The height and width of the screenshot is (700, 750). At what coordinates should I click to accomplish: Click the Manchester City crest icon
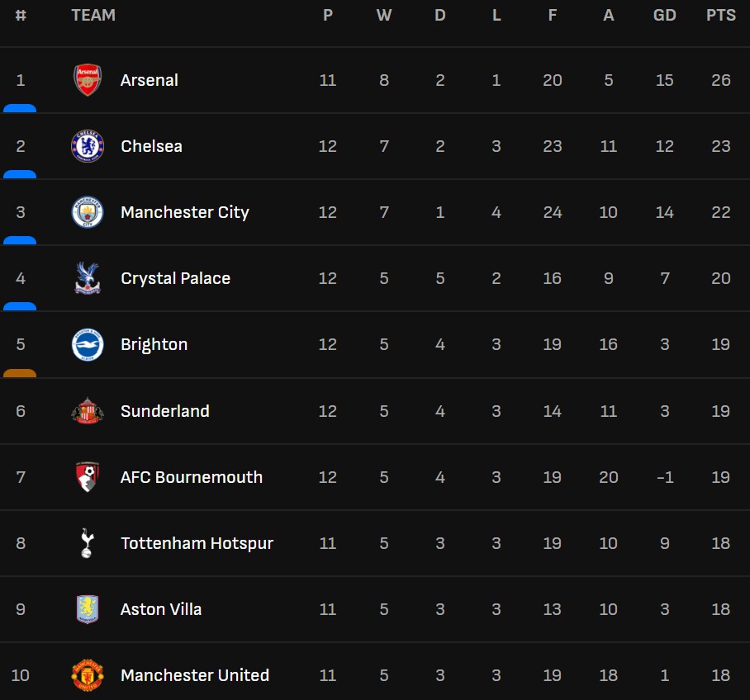click(87, 212)
